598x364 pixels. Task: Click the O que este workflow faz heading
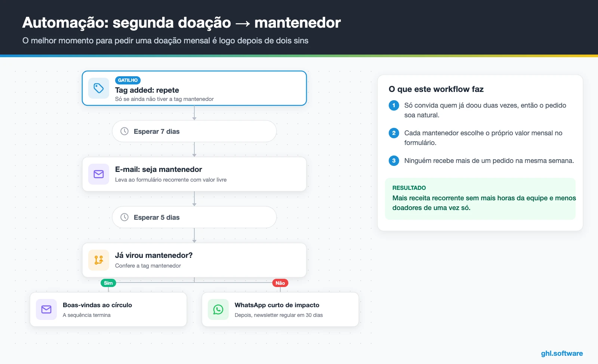(x=436, y=89)
